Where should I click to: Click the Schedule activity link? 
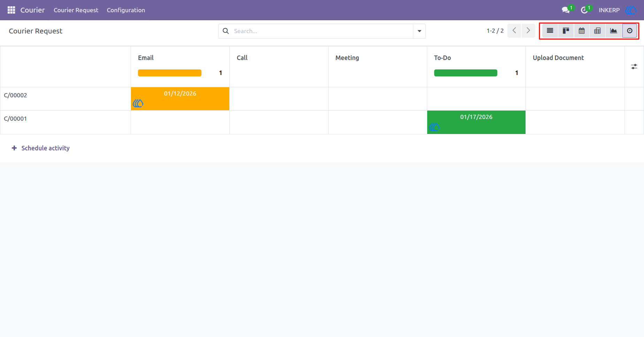click(x=41, y=148)
